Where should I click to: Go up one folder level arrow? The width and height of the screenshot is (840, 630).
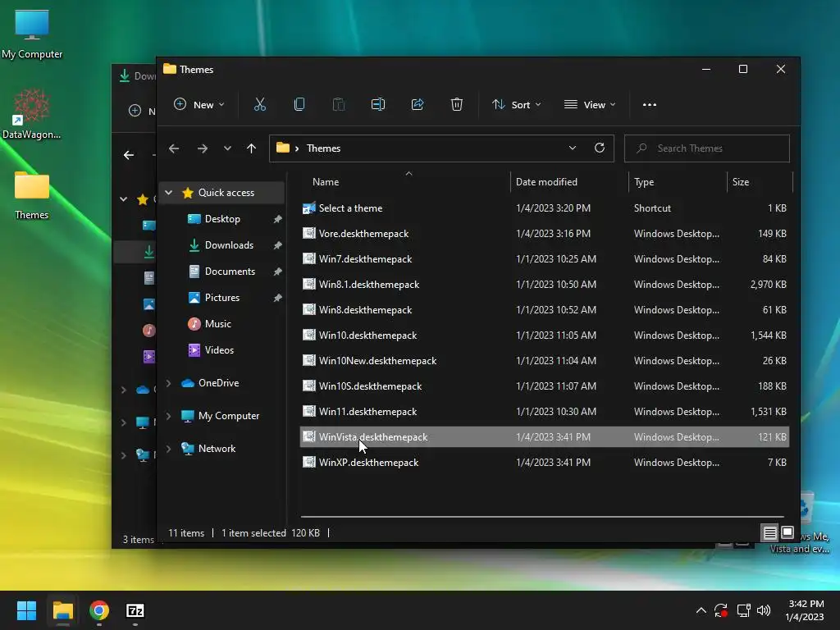(x=251, y=148)
